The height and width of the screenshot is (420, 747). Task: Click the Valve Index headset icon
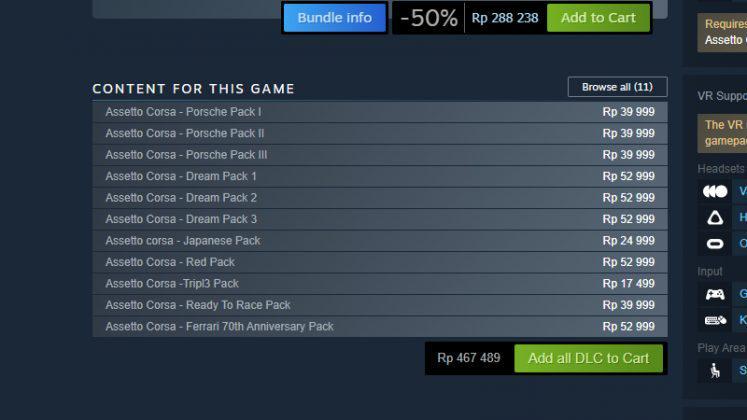715,191
